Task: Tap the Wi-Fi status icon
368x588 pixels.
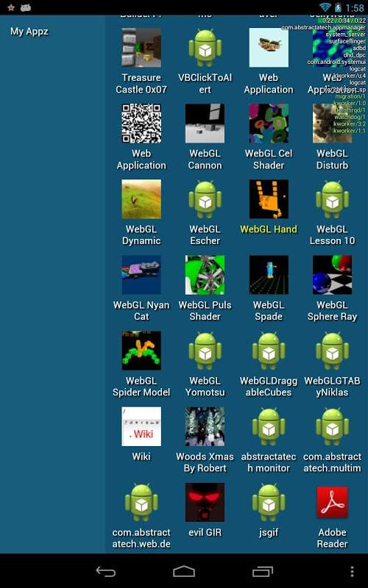Action: (x=325, y=7)
